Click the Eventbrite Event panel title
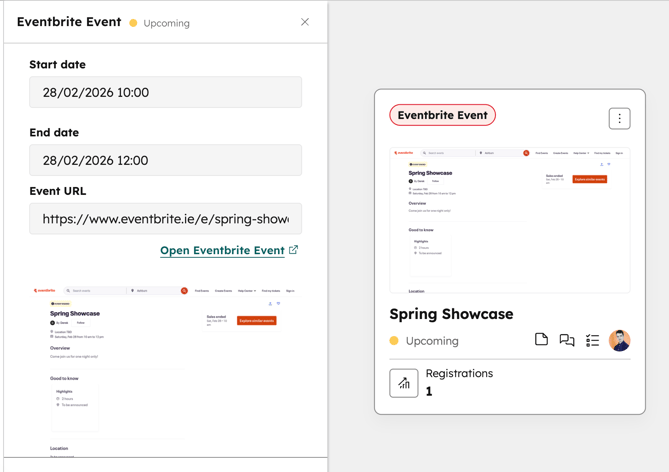 click(69, 22)
